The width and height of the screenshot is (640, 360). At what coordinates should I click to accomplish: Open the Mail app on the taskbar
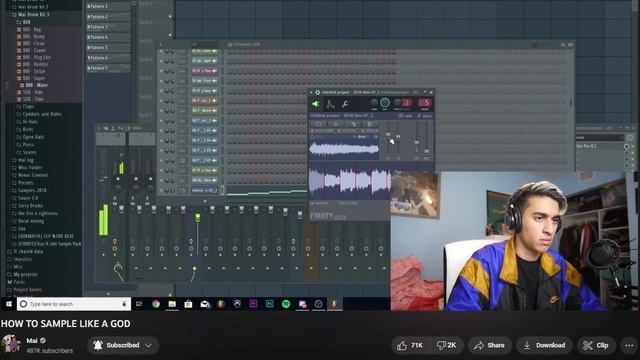pyautogui.click(x=204, y=304)
